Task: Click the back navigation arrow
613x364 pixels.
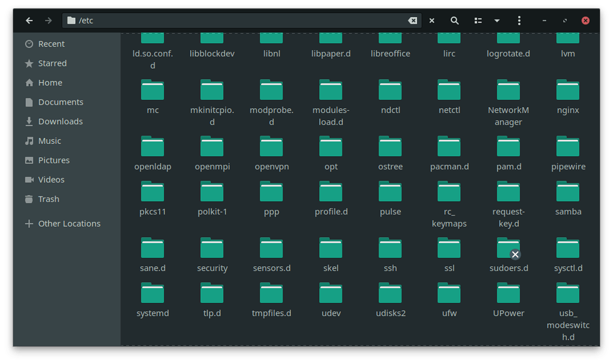Action: click(x=29, y=21)
